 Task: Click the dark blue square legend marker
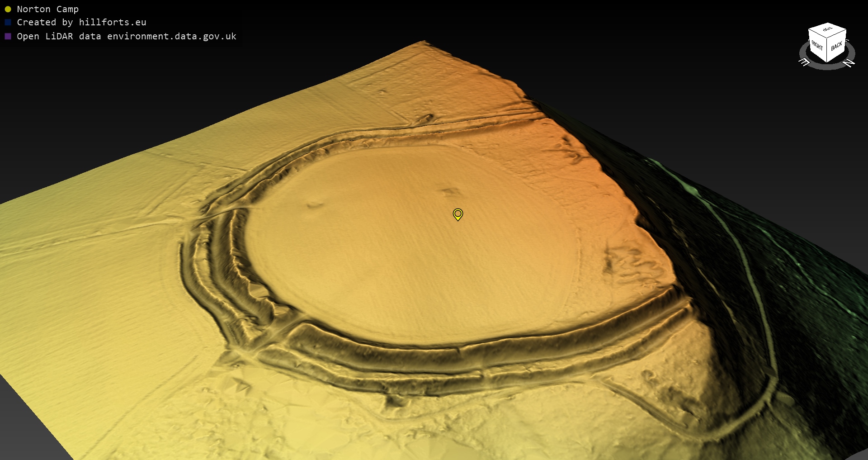click(8, 22)
